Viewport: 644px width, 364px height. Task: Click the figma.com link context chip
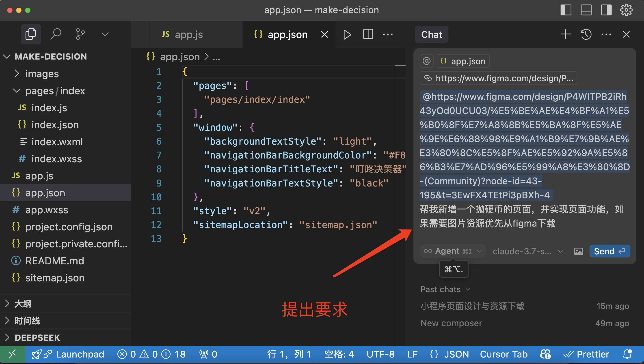click(498, 78)
